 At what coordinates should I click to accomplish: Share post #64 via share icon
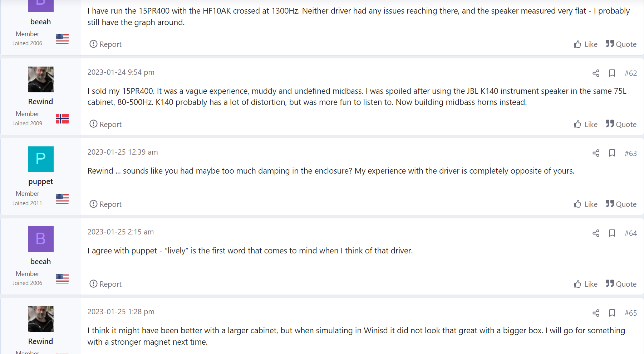click(x=596, y=233)
